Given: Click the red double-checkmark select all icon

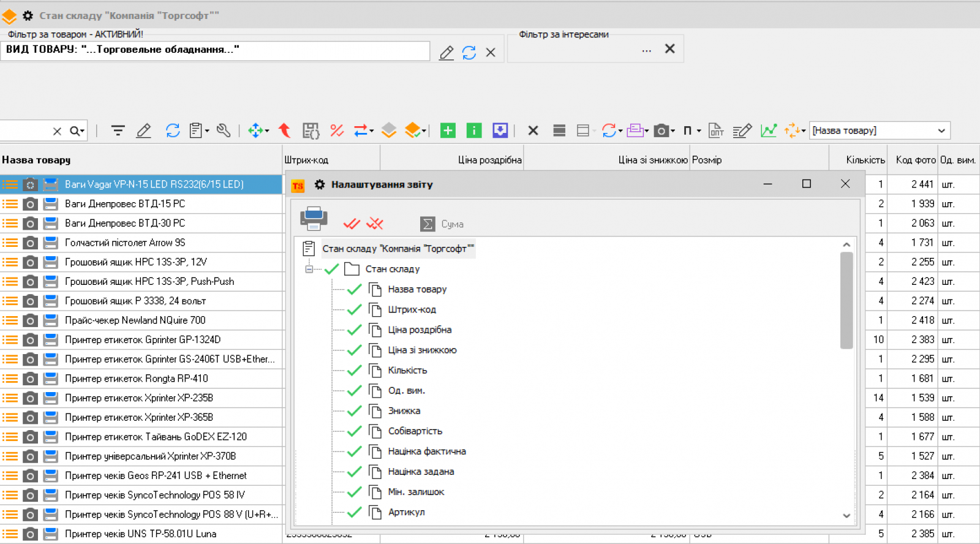Looking at the screenshot, I should point(352,224).
